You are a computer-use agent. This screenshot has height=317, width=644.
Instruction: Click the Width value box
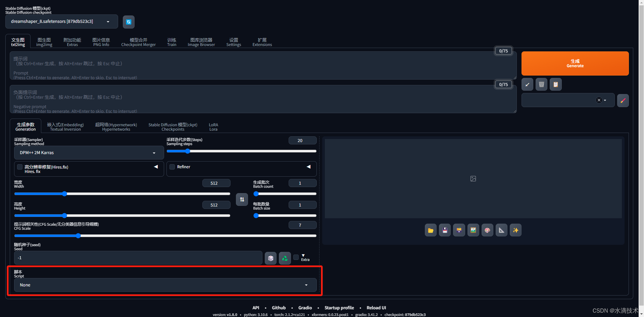tap(216, 183)
